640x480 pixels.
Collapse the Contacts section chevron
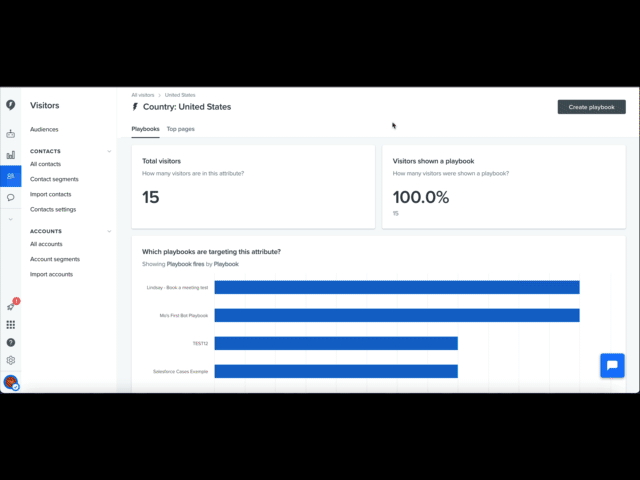pos(109,151)
